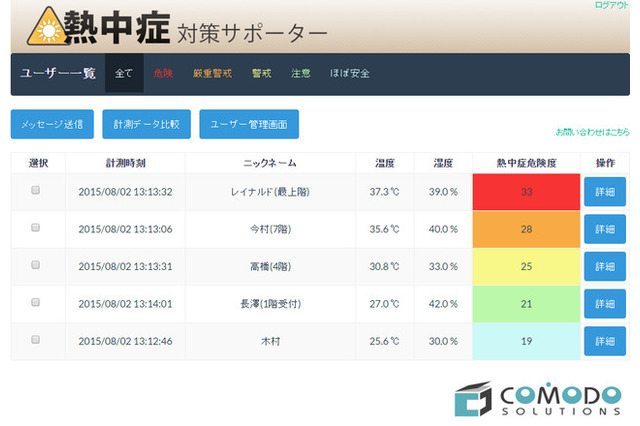Click the 熱中症 対策サポーター header title
Screen dimensions: 640x426
[x=196, y=28]
